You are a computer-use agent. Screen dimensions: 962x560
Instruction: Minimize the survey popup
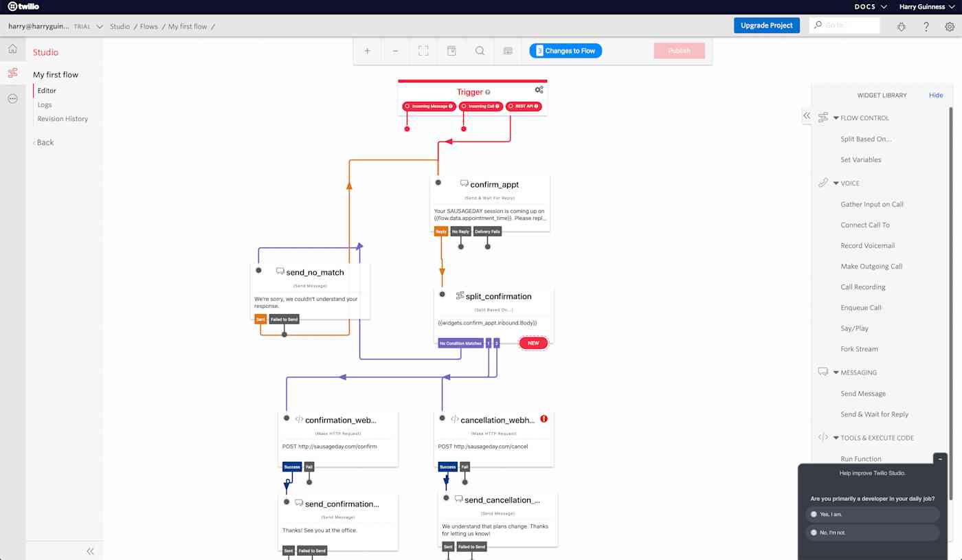point(940,458)
